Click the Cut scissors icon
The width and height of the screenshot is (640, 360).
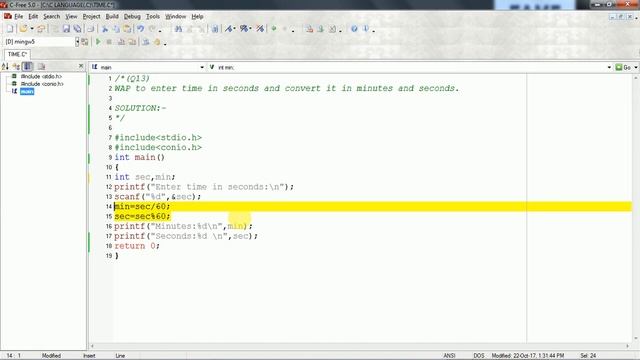105,29
